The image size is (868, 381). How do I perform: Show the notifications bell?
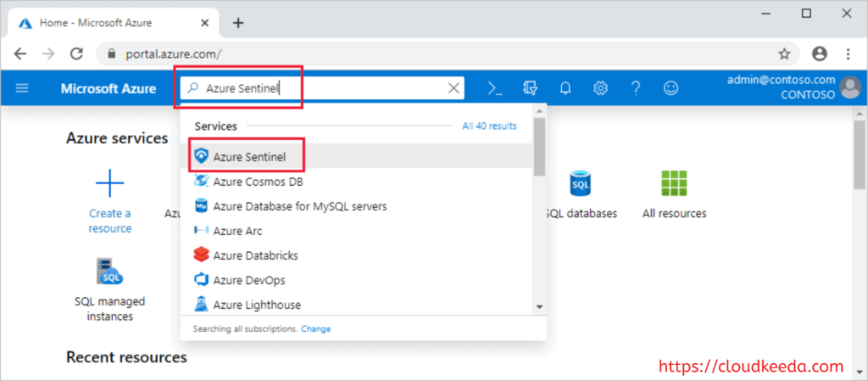(565, 88)
